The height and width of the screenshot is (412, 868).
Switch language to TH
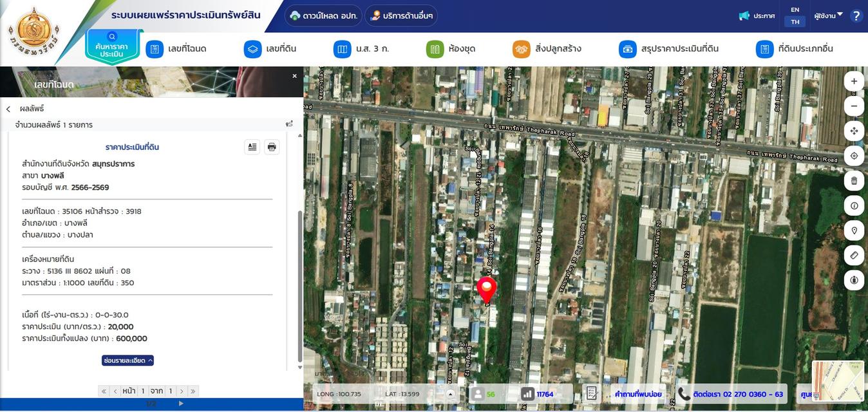click(x=795, y=22)
